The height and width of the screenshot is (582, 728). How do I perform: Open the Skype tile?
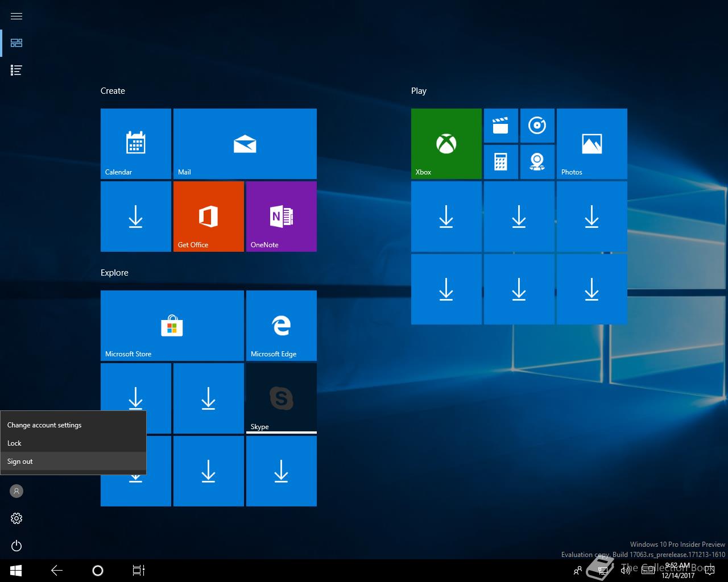[282, 398]
